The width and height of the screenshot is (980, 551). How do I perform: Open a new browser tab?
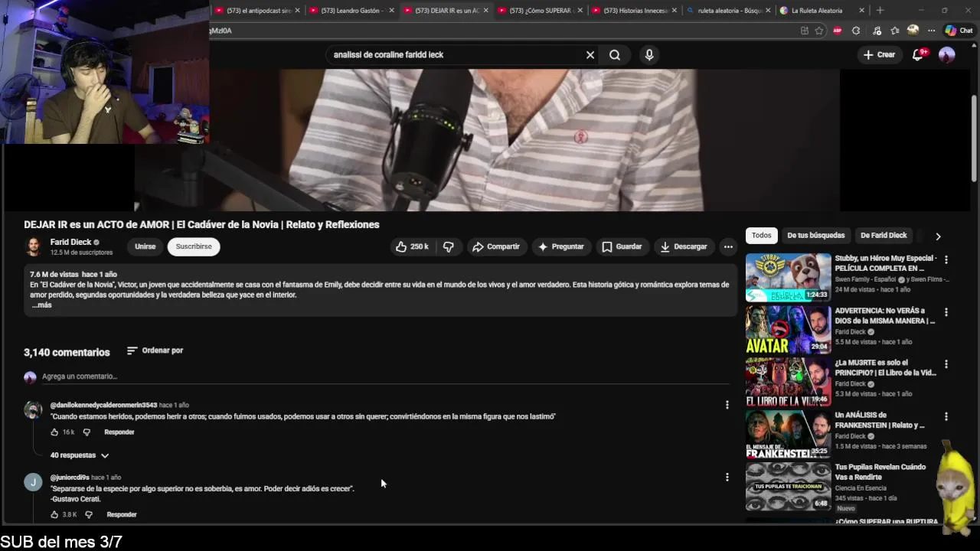pos(880,11)
